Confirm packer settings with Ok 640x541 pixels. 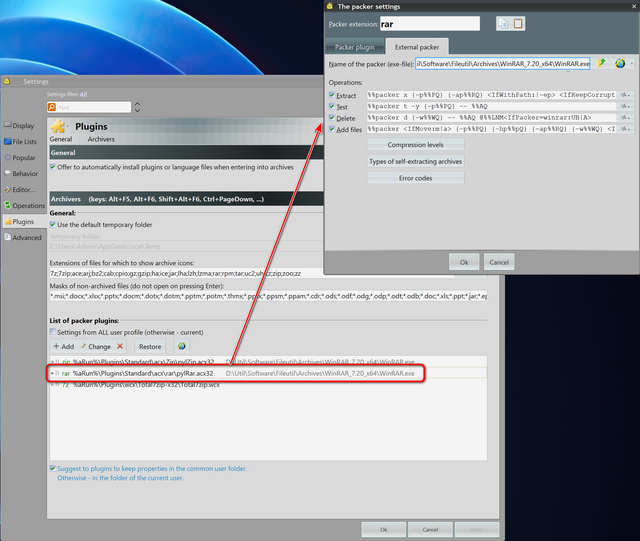click(464, 262)
